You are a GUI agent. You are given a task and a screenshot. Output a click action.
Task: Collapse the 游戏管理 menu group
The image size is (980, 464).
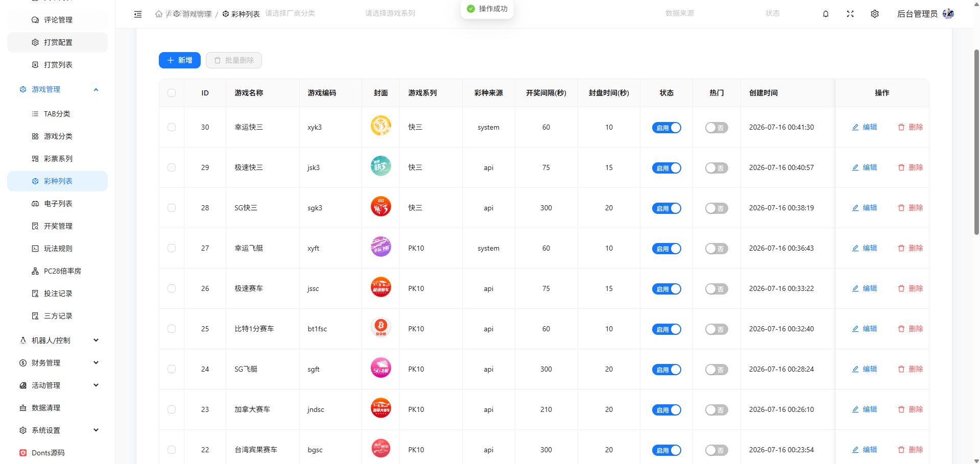(x=57, y=89)
